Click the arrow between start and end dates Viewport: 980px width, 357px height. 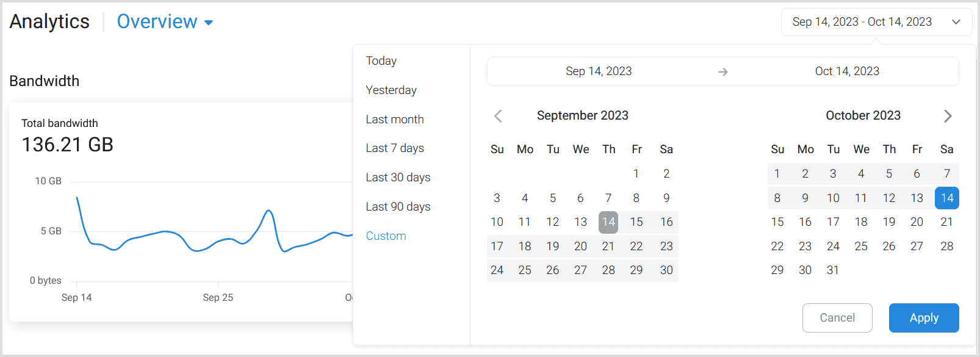[x=723, y=72]
